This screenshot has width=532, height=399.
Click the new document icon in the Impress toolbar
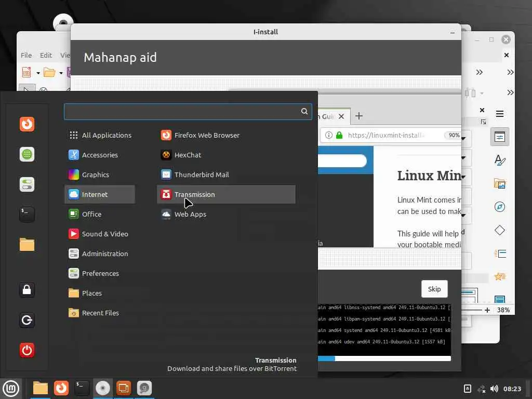(x=26, y=72)
